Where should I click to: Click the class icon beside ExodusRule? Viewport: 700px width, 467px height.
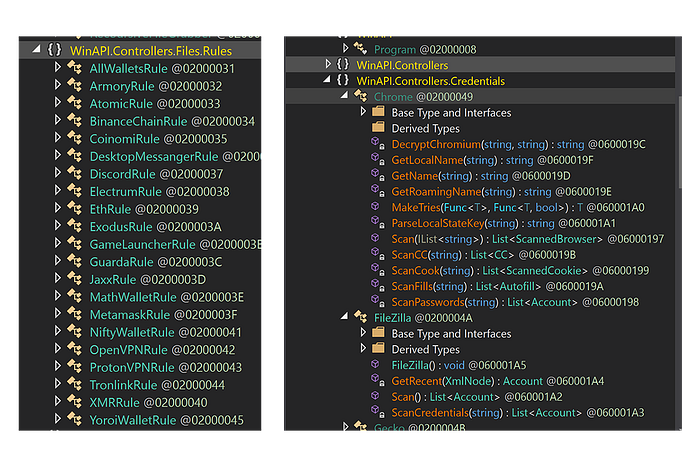pos(75,226)
